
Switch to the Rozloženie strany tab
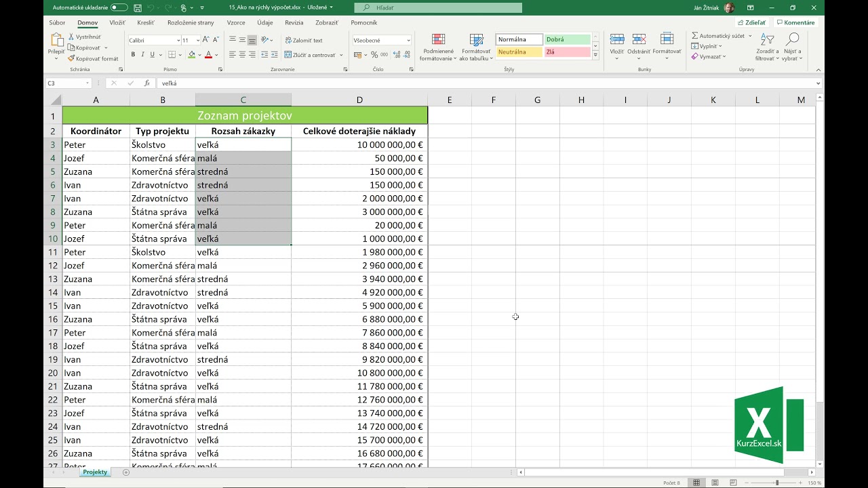tap(191, 23)
